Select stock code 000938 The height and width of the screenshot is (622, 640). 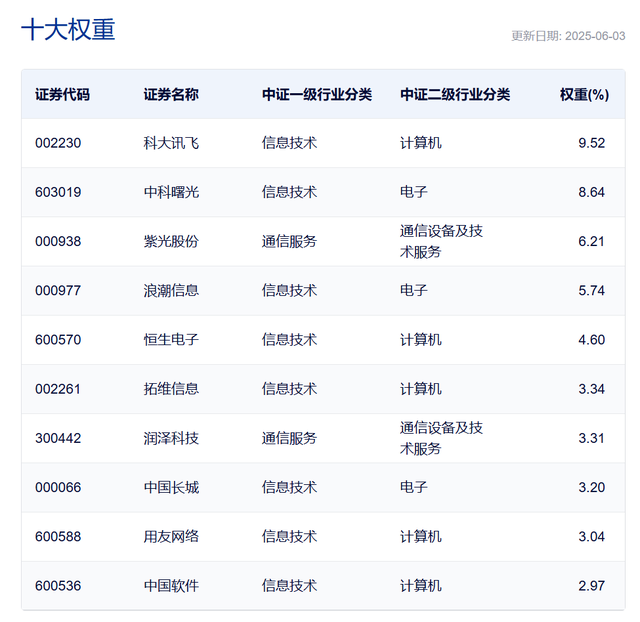(x=58, y=242)
